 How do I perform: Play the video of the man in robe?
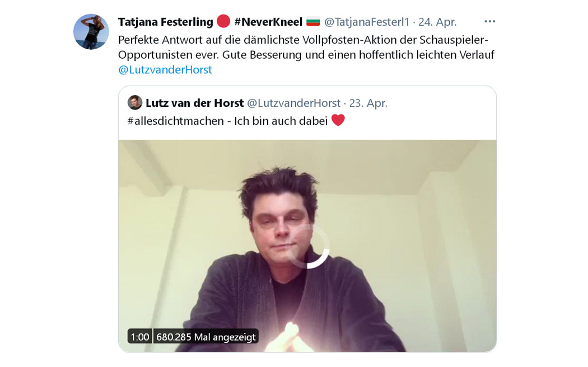click(x=307, y=246)
